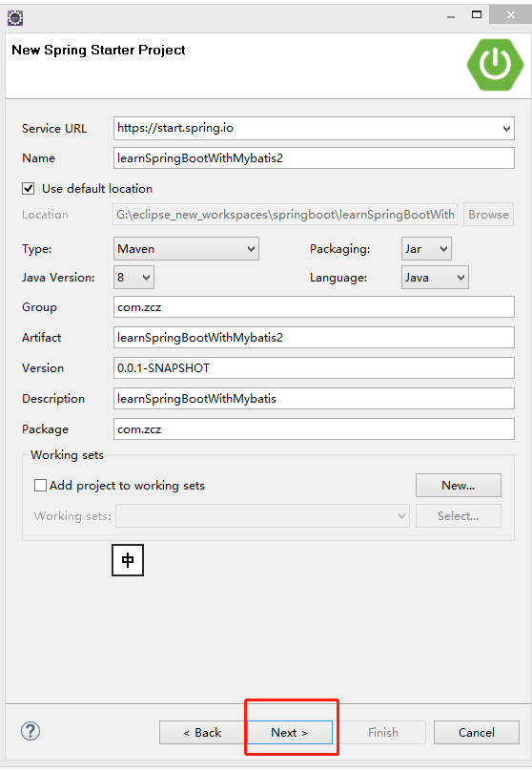Focus the Artifact text field
This screenshot has width=532, height=772.
tap(314, 338)
